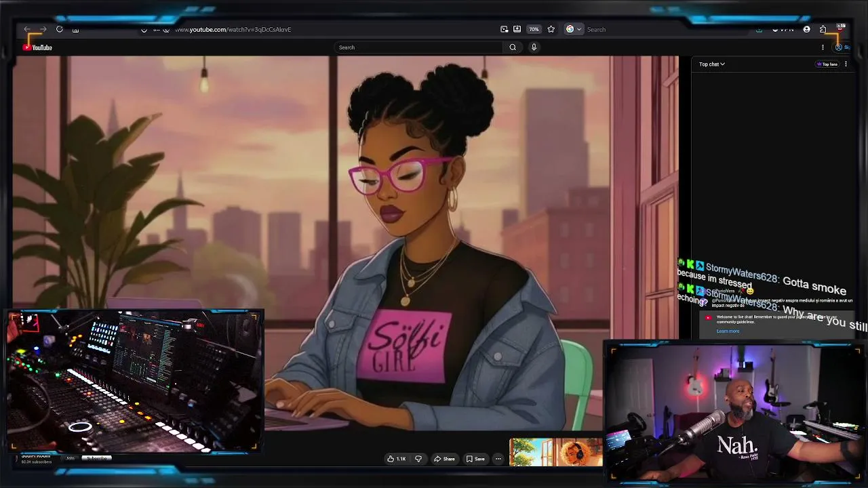Open YouTube settings three-dot menu
This screenshot has height=488, width=868.
coord(823,47)
